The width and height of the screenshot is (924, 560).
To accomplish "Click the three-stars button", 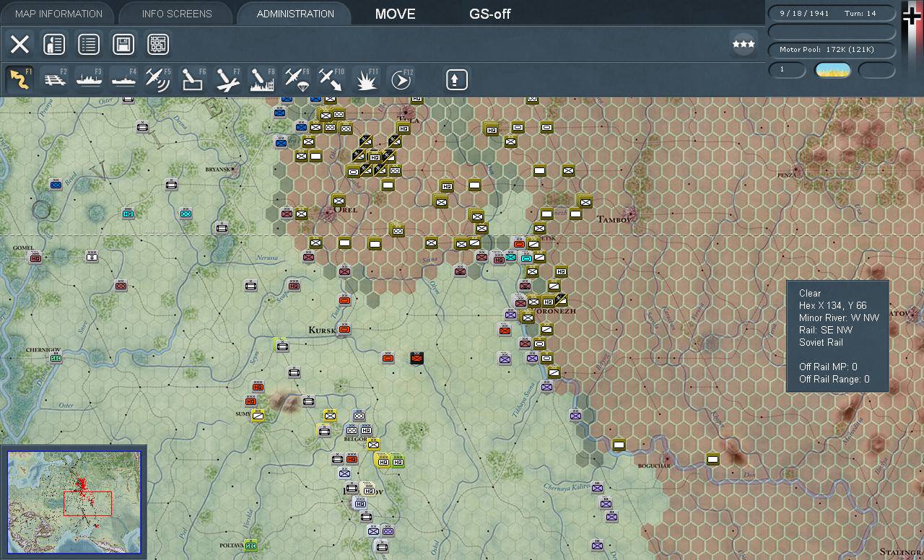I will 744,45.
